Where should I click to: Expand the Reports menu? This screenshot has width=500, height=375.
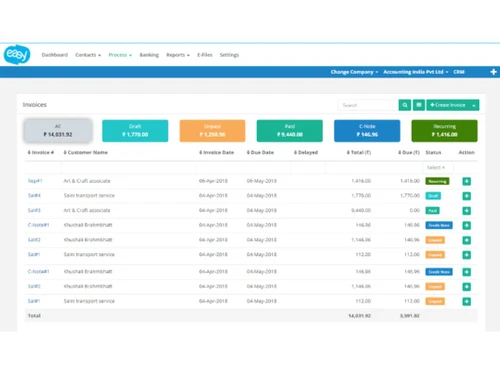178,55
